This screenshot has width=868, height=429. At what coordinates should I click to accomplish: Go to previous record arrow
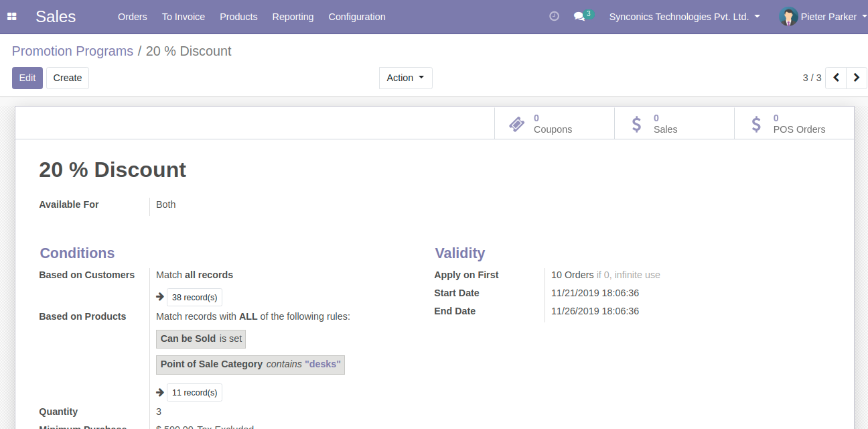(x=836, y=78)
